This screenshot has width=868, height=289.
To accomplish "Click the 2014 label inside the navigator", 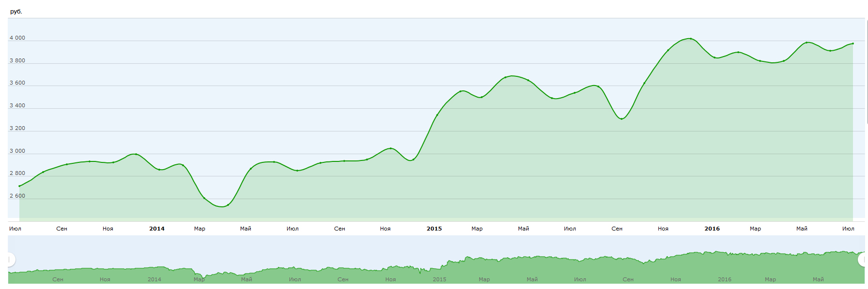I will pos(154,279).
